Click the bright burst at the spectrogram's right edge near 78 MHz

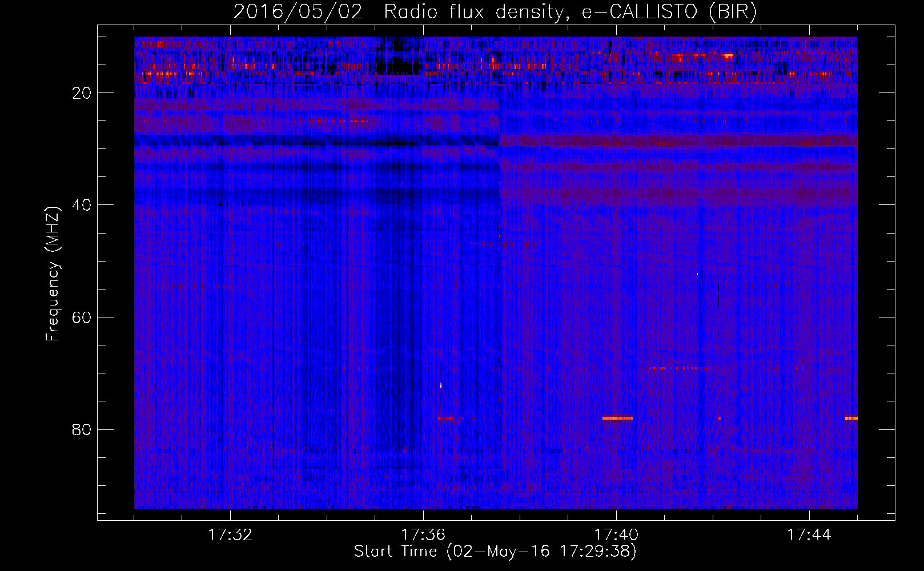click(x=851, y=418)
